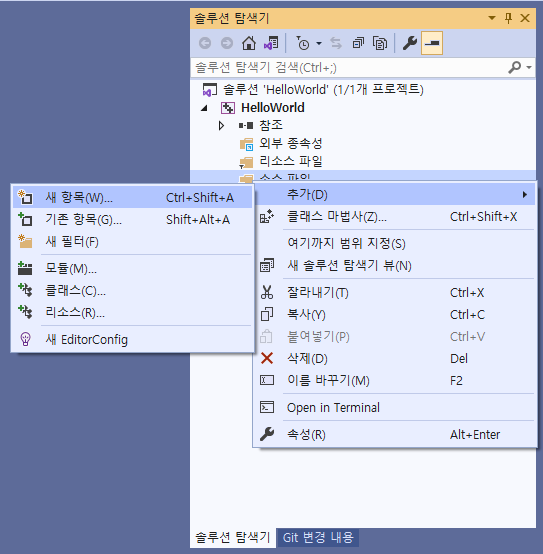Choose 새 항목(W)... from the submenu

click(x=132, y=198)
